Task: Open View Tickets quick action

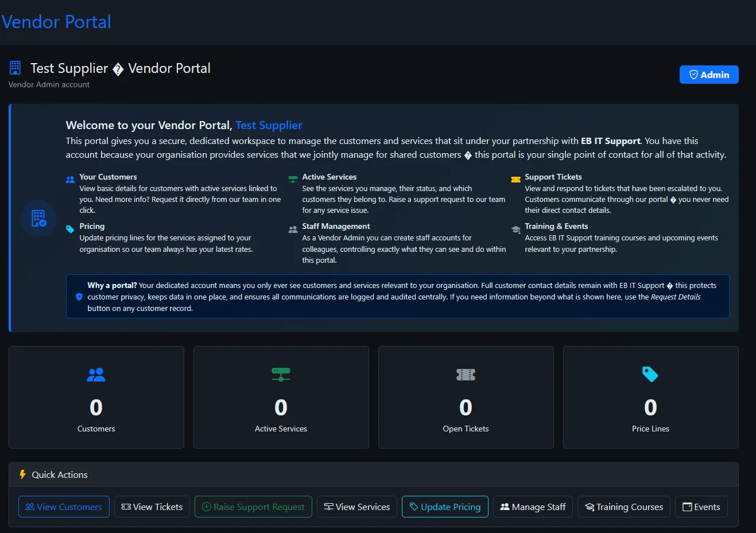Action: (x=152, y=507)
